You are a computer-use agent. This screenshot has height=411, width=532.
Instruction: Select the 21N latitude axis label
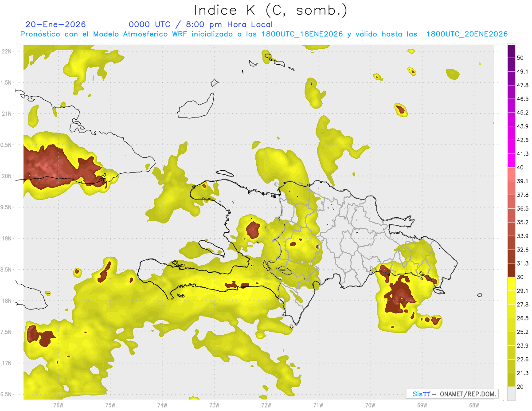(8, 114)
